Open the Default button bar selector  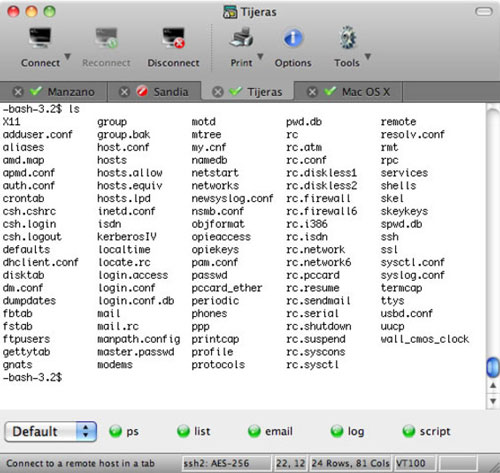tap(51, 431)
